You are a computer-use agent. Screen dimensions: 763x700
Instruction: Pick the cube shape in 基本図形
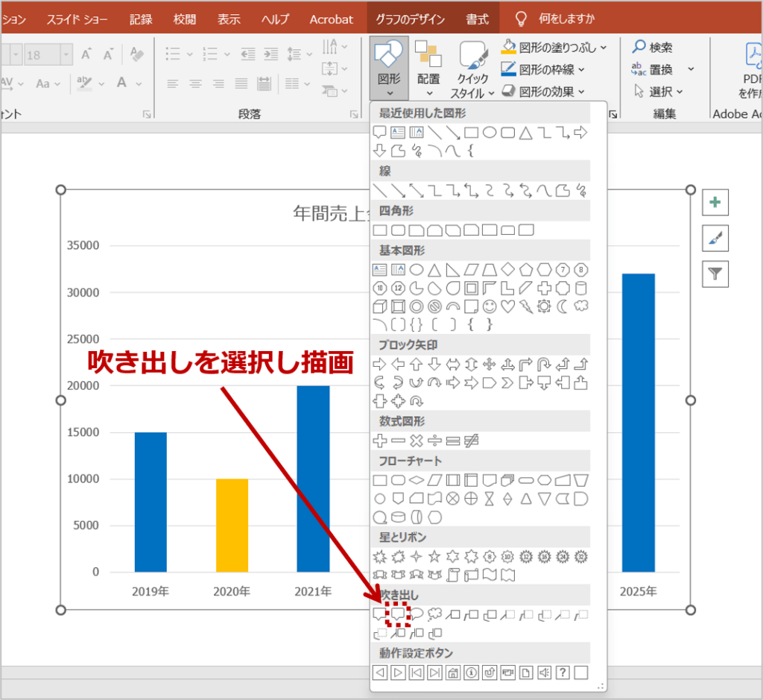[x=379, y=306]
